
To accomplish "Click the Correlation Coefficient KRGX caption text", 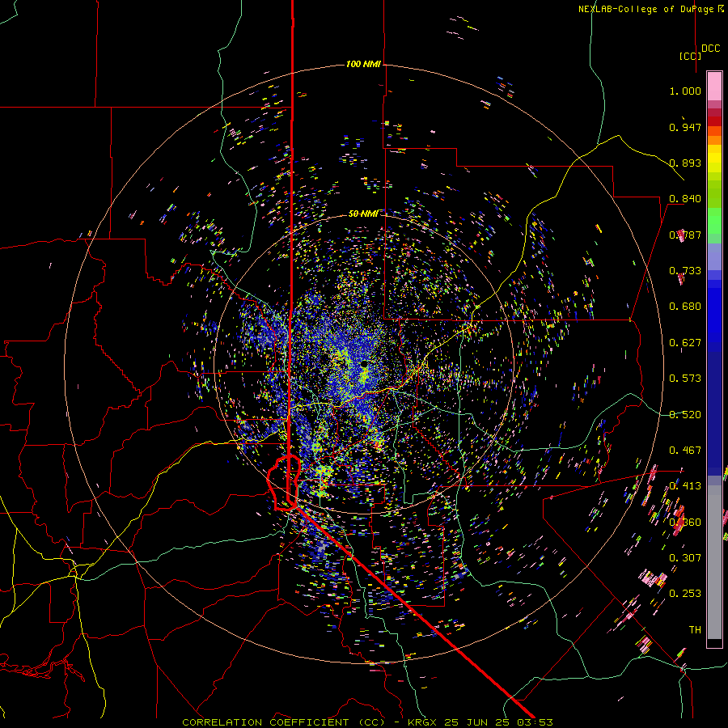I will pos(367,722).
